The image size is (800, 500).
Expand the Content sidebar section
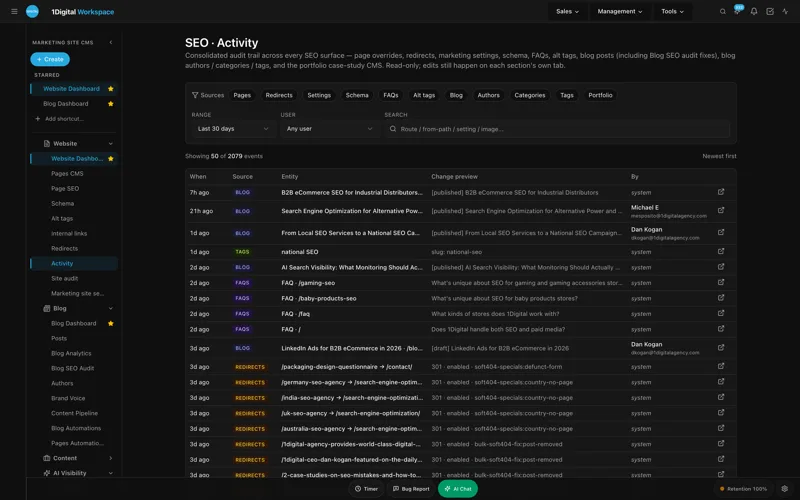pyautogui.click(x=111, y=458)
